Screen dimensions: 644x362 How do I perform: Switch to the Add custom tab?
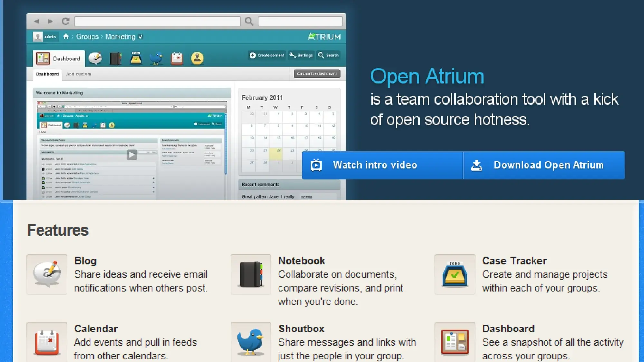[79, 74]
